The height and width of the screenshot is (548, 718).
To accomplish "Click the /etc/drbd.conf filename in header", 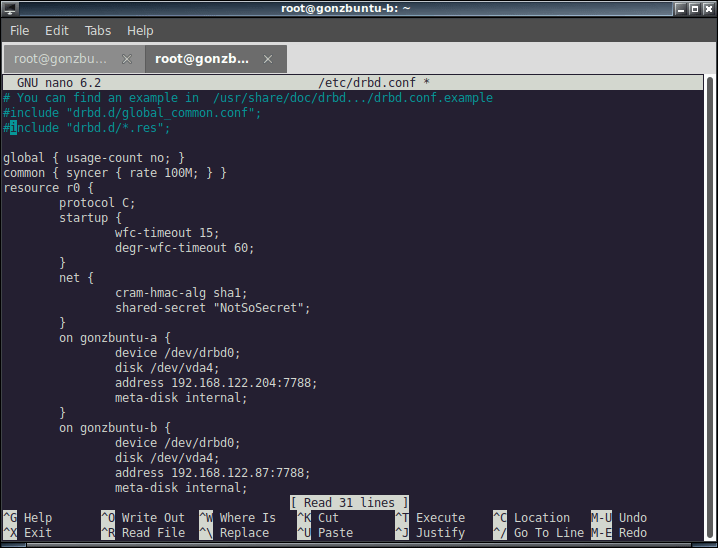I will [x=367, y=83].
